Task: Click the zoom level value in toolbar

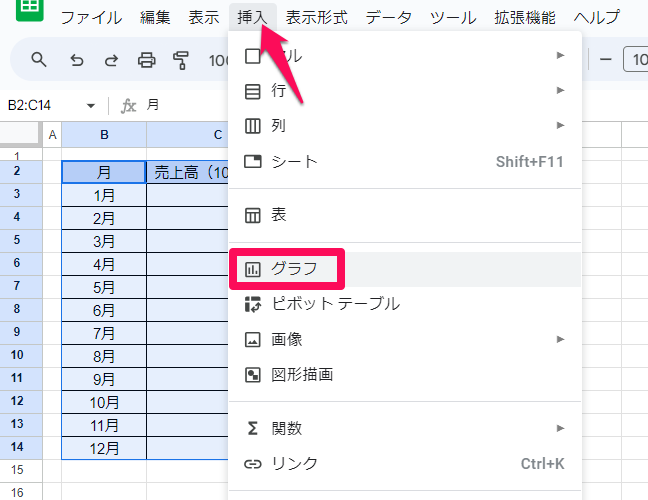Action: [218, 61]
